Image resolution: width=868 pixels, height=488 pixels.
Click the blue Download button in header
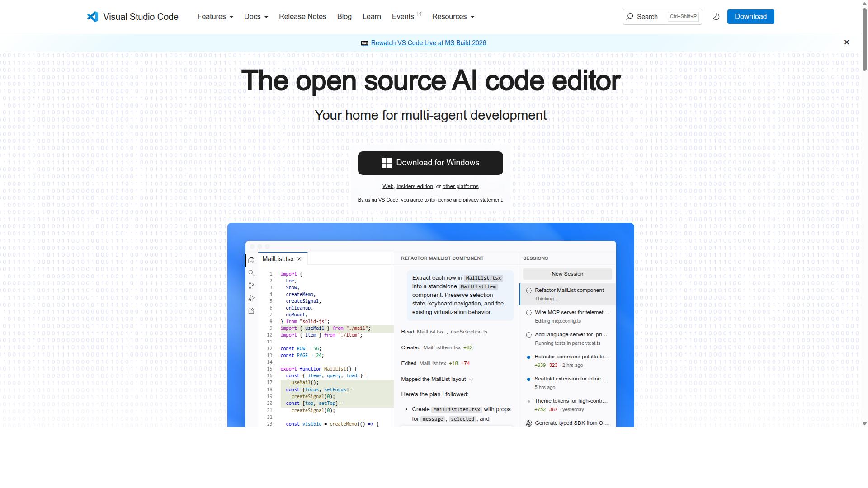[x=750, y=17]
